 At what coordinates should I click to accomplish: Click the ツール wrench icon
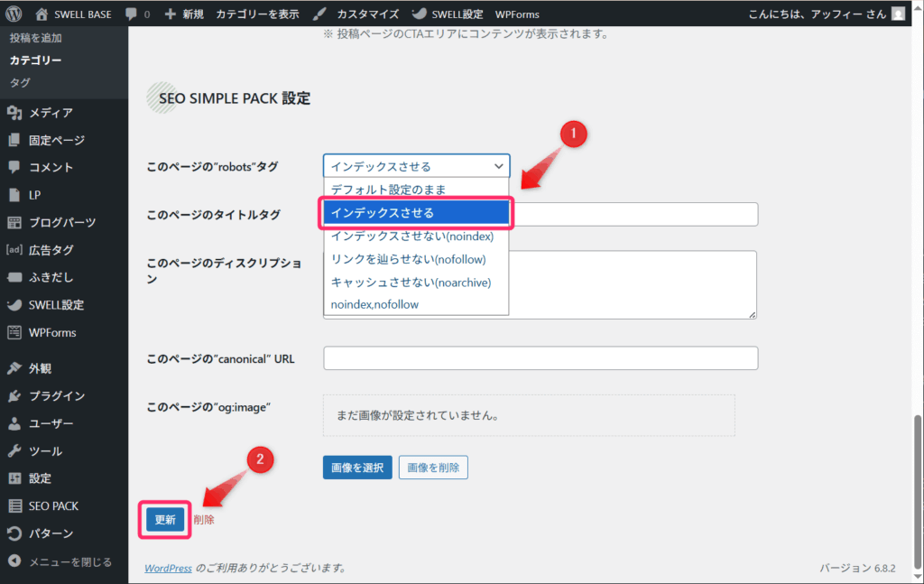(14, 450)
